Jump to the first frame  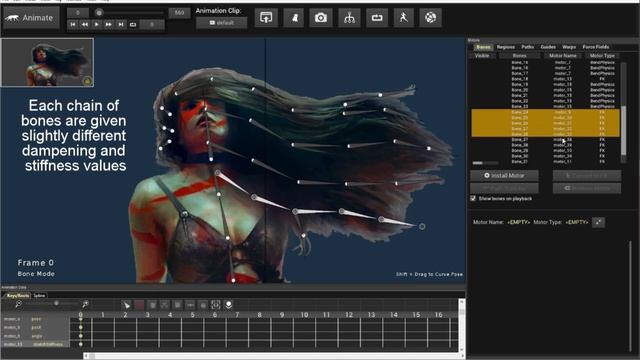[73, 24]
